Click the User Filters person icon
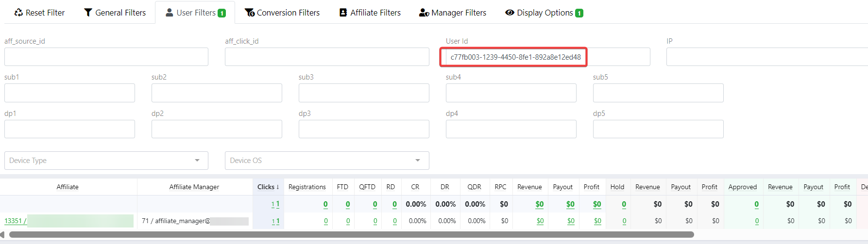The width and height of the screenshot is (868, 244). pos(169,13)
